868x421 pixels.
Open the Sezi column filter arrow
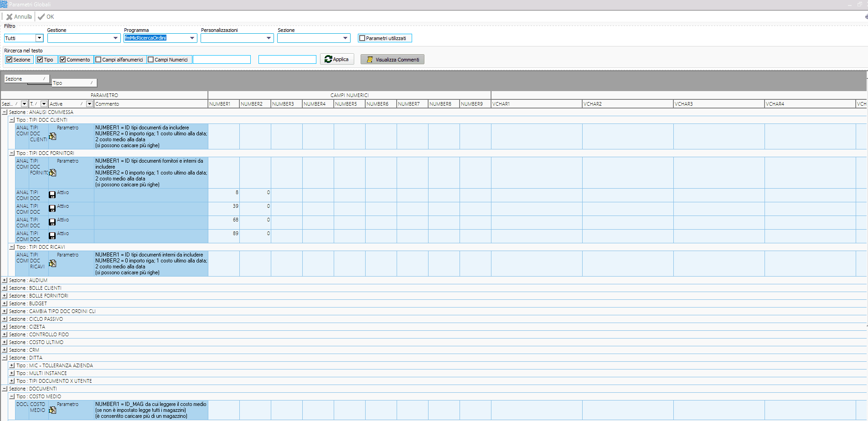(x=24, y=104)
